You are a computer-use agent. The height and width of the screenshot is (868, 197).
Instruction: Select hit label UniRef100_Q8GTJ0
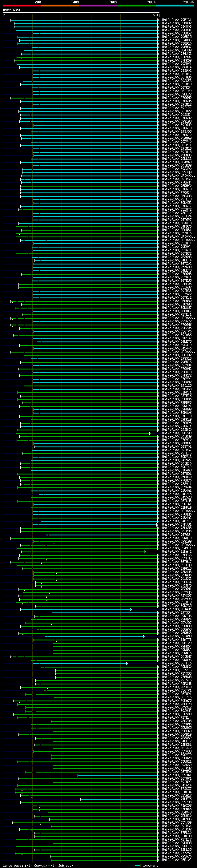pos(177,213)
